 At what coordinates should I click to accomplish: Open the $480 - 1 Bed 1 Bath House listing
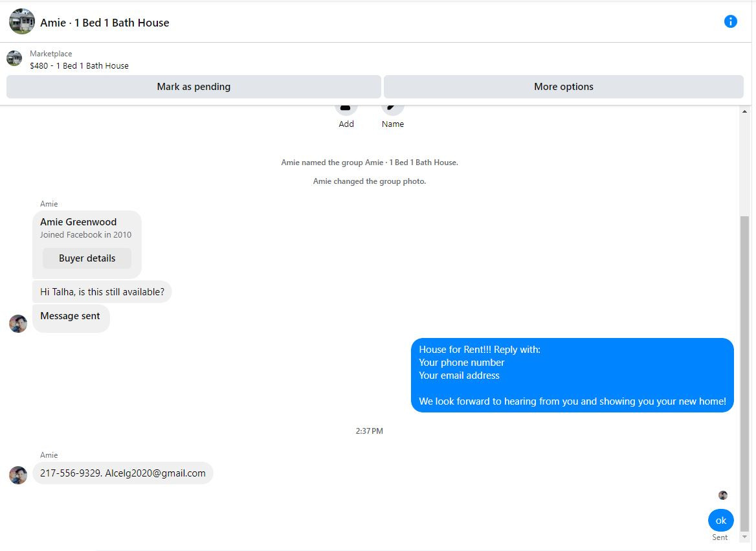tap(79, 65)
